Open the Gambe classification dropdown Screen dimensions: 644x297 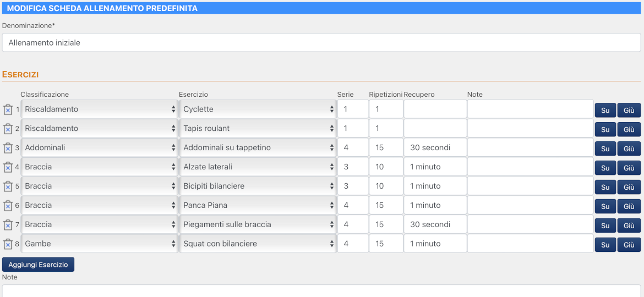[99, 244]
